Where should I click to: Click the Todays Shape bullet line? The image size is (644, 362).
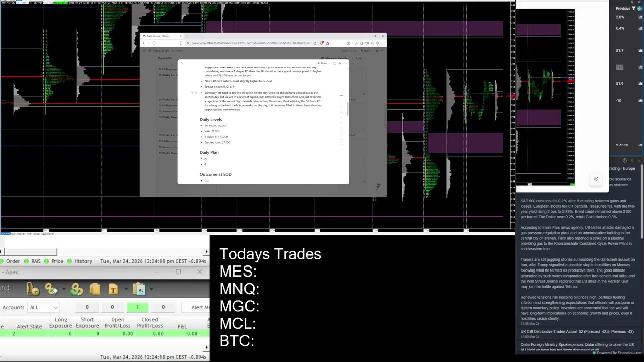coord(219,87)
